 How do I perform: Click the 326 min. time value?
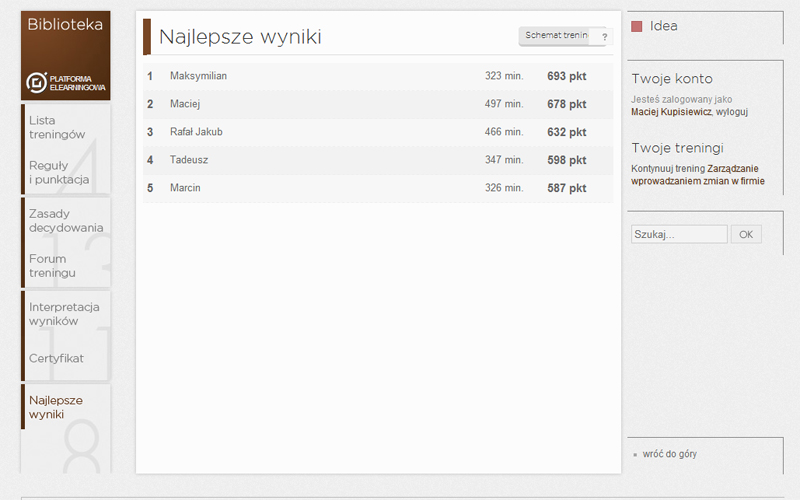pyautogui.click(x=504, y=188)
